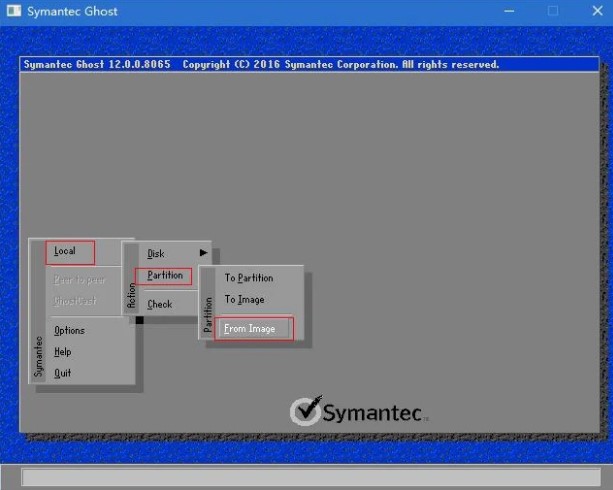Click the disabled Peer to peer entry
The width and height of the screenshot is (613, 490).
(x=79, y=280)
